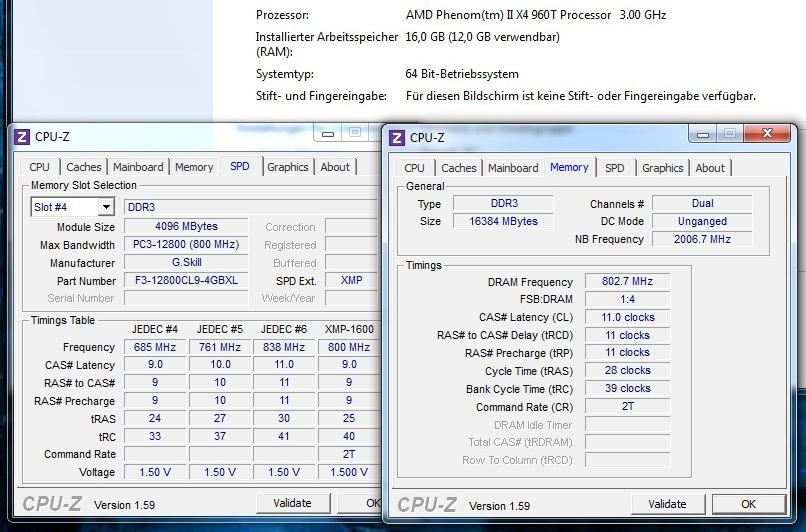Image resolution: width=806 pixels, height=532 pixels.
Task: Open CPU tab in left CPU-Z window
Action: coord(40,167)
